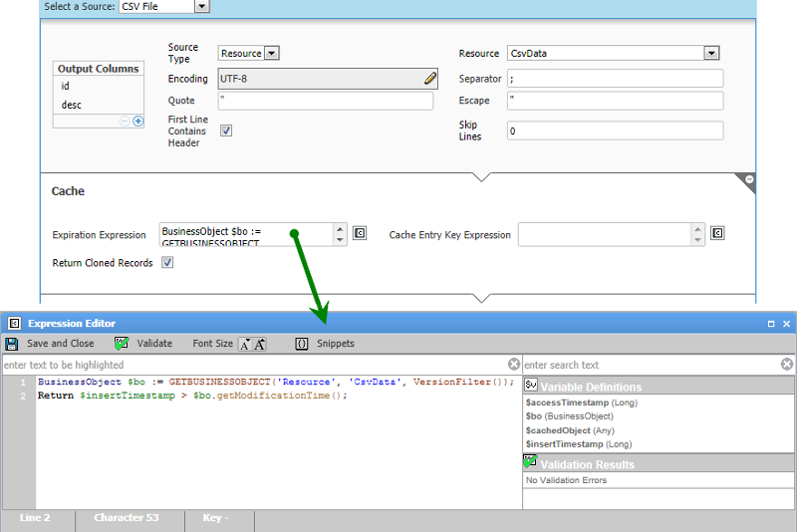Select $cachedObject (Any) variable
797x532 pixels.
tap(570, 430)
